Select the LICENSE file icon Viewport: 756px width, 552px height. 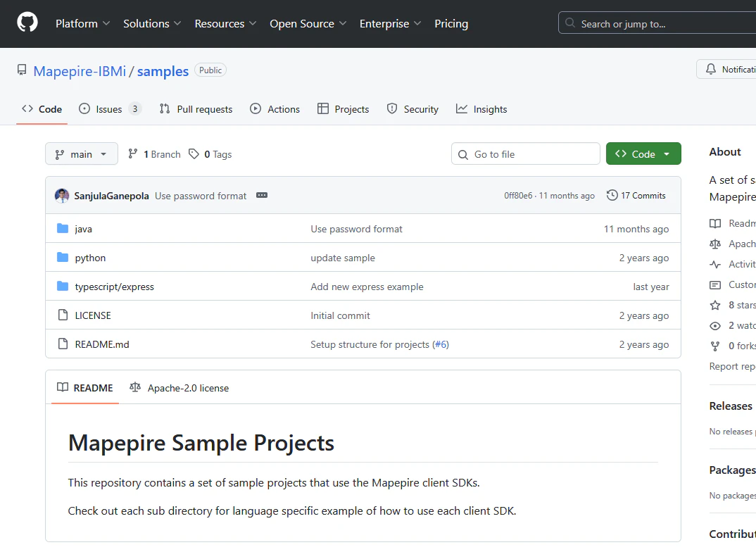pyautogui.click(x=63, y=315)
